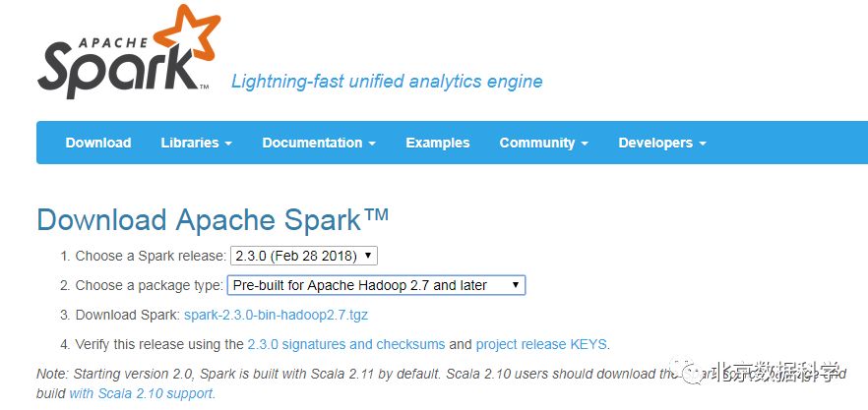Open the package type selector
868x410 pixels.
click(376, 285)
